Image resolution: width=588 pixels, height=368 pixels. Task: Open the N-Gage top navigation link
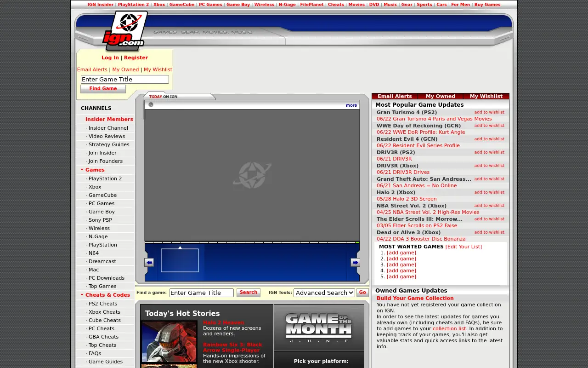pyautogui.click(x=287, y=5)
